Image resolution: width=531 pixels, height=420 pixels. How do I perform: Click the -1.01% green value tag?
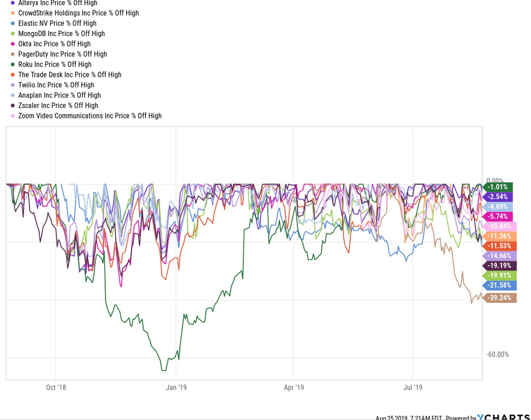pyautogui.click(x=498, y=187)
